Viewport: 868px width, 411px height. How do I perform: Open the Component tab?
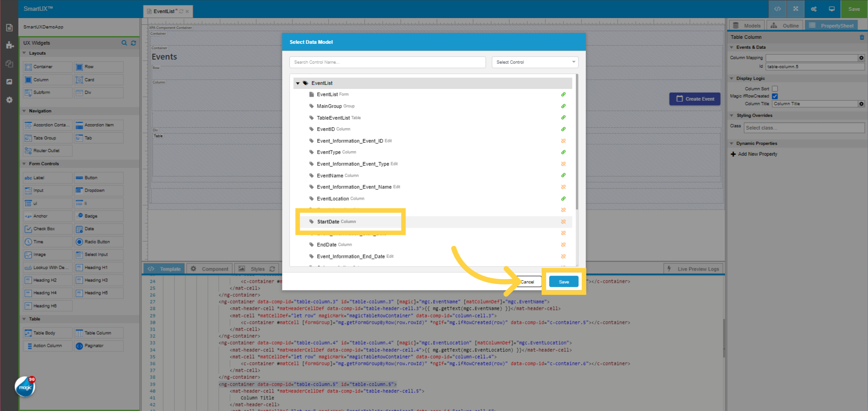tap(209, 269)
